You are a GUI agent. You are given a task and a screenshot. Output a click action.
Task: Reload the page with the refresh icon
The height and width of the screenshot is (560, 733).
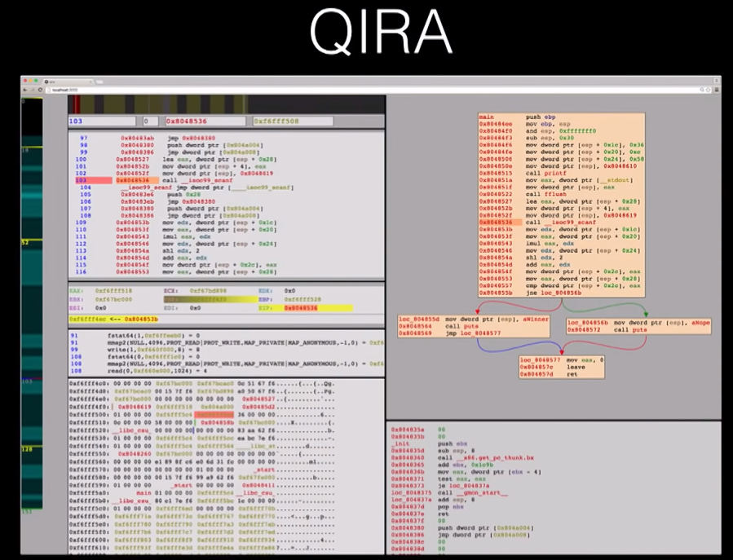(40, 90)
